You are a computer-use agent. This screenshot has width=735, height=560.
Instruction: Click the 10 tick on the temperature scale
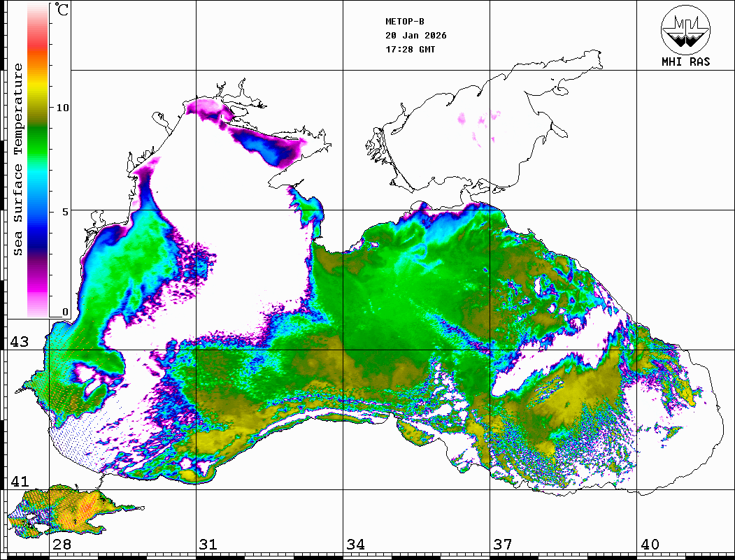pos(63,108)
